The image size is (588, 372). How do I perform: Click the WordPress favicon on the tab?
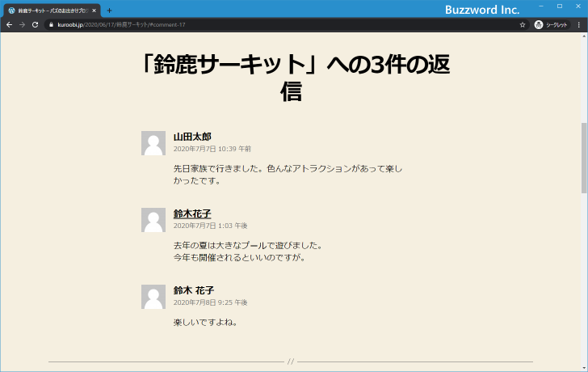click(11, 11)
